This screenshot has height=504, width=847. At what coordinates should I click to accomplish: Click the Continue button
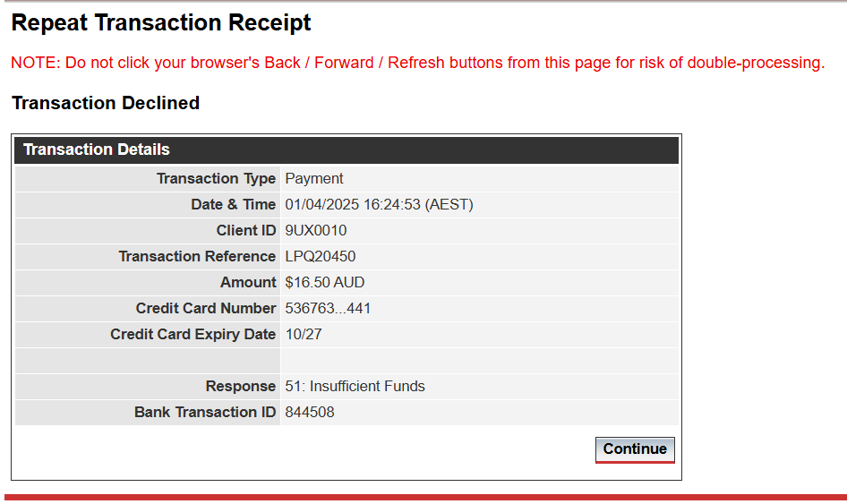[x=635, y=449]
